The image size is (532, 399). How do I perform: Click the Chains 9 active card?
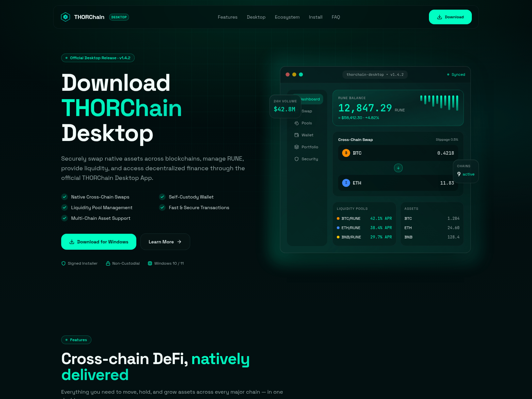click(466, 171)
